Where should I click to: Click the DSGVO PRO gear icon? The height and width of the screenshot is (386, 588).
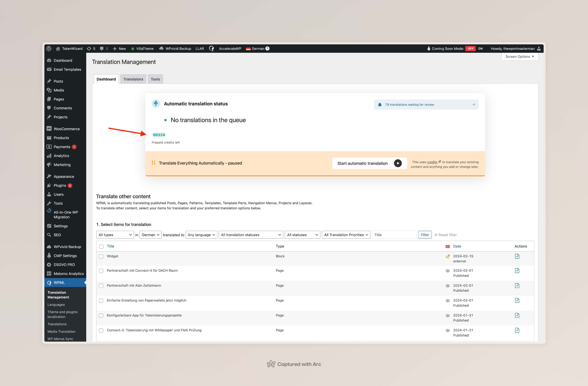(49, 264)
